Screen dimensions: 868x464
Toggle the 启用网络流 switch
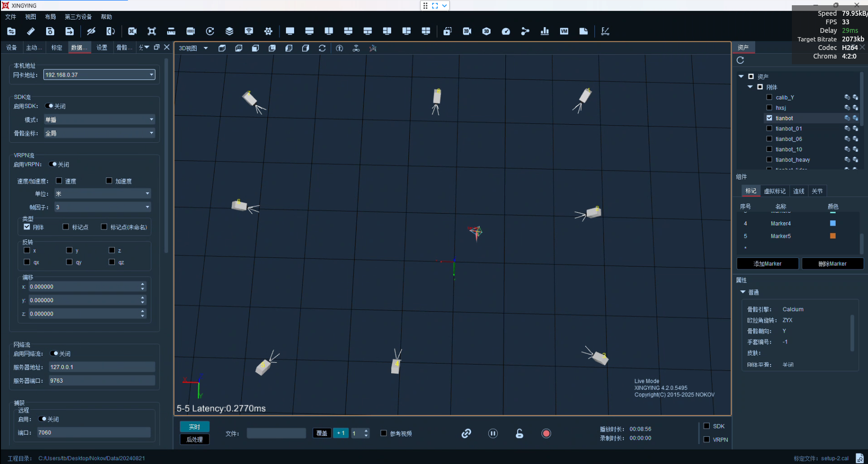click(54, 354)
